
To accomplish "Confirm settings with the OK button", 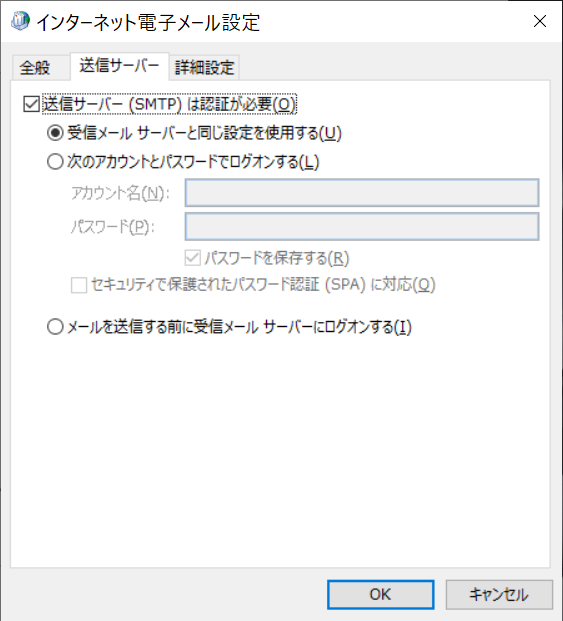I will [380, 594].
